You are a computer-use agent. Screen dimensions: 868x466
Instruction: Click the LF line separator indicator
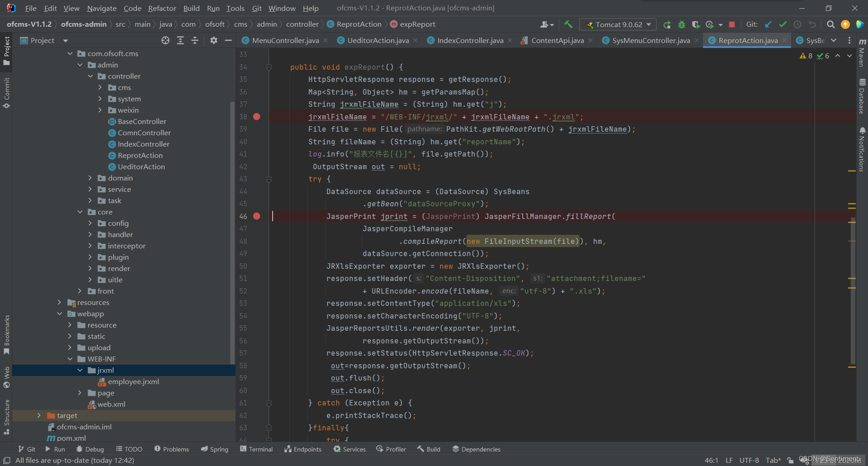(729, 460)
